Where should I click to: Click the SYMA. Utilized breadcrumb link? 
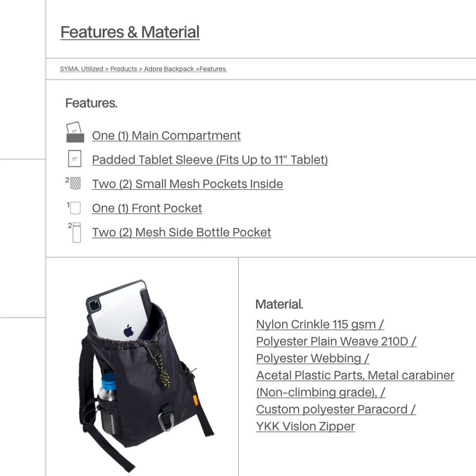click(81, 69)
